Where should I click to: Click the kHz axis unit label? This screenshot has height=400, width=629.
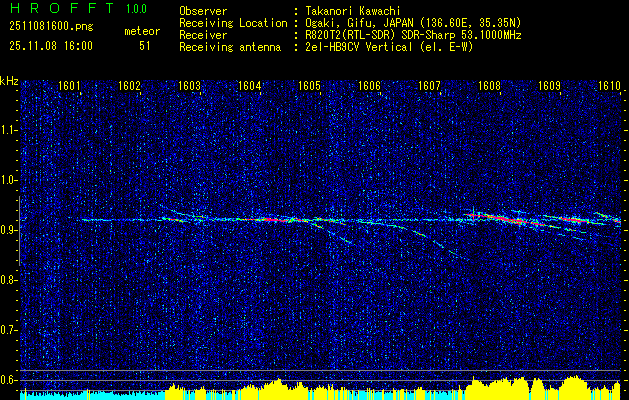coord(9,81)
